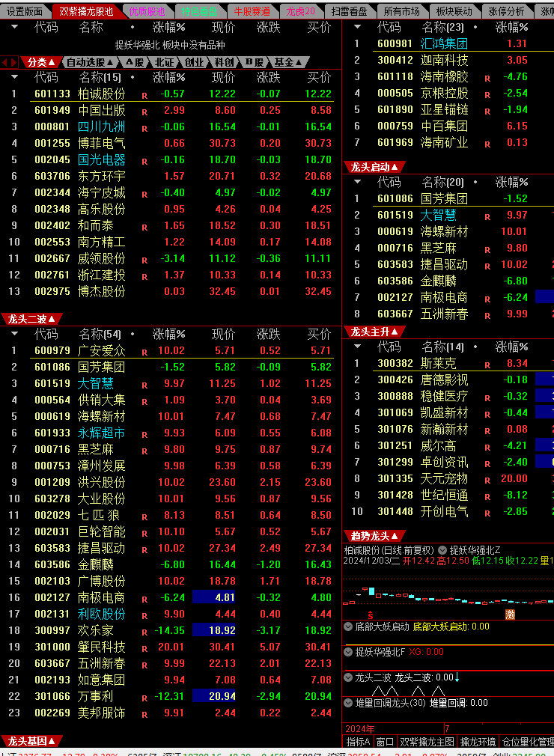554x756 pixels.
Task: Select the 科创 market filter tab
Action: tap(224, 62)
